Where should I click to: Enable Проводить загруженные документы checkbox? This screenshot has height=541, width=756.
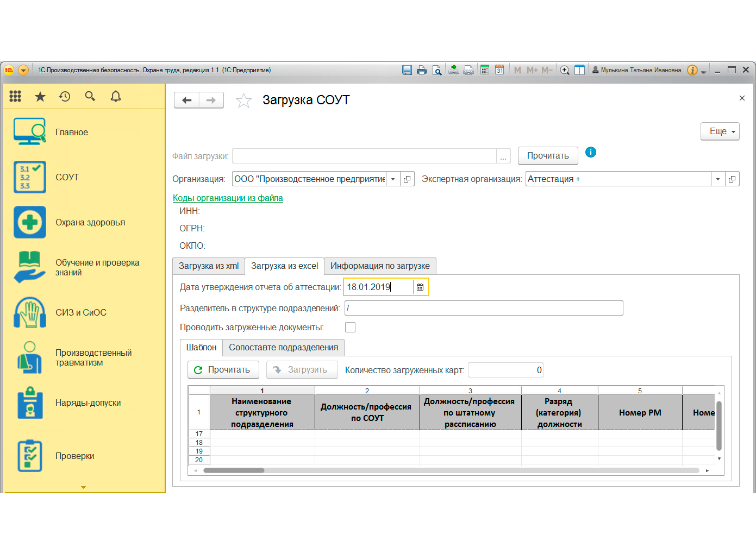click(x=351, y=327)
